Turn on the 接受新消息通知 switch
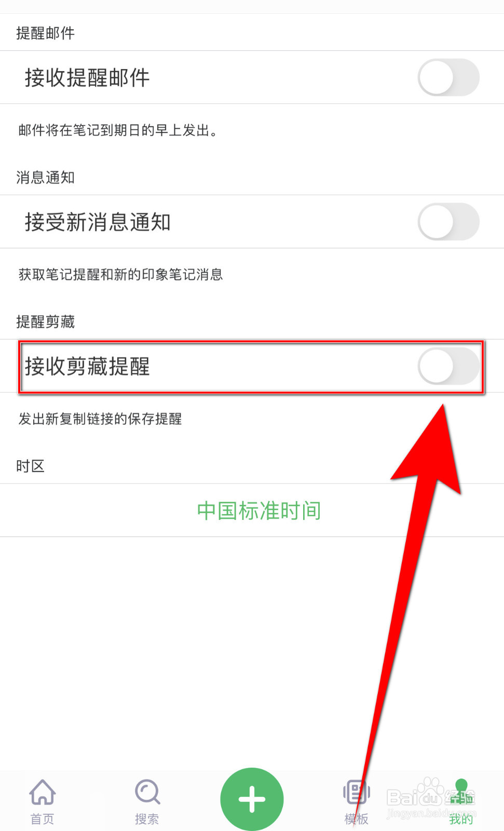This screenshot has height=831, width=504. [x=448, y=222]
